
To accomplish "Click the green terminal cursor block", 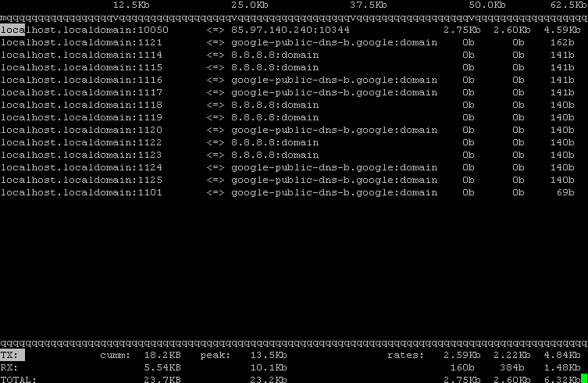I will 584,378.
